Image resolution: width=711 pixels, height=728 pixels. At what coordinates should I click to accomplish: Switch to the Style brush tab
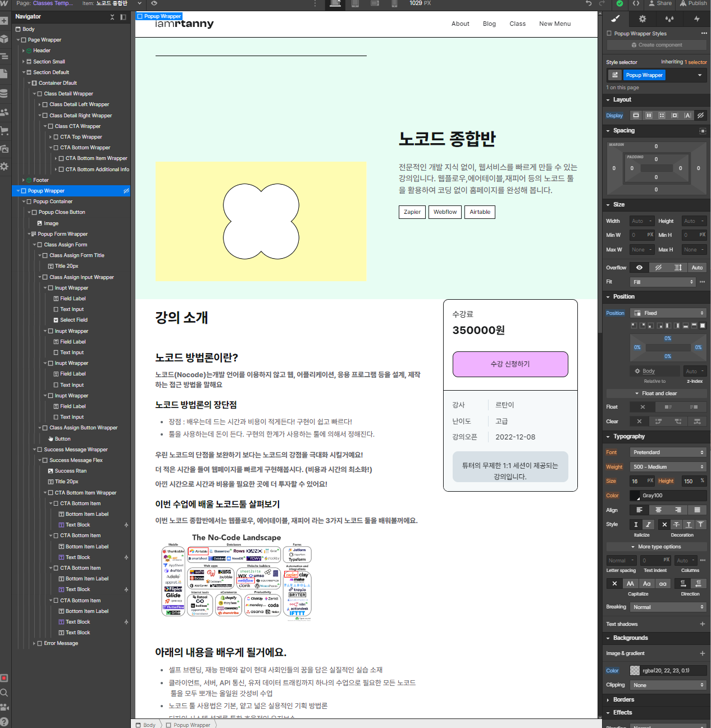pyautogui.click(x=616, y=19)
